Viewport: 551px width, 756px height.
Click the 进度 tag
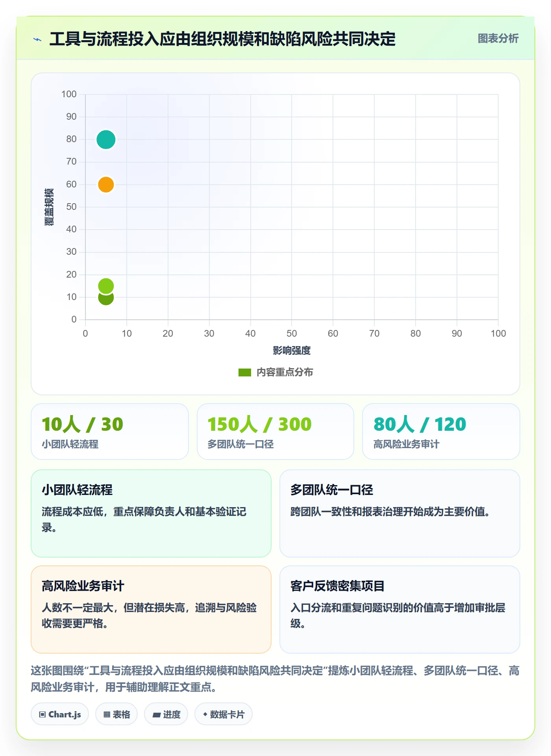coord(166,714)
